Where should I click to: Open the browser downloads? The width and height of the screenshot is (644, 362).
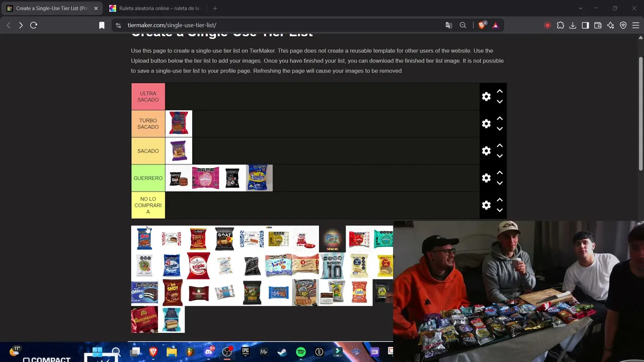point(573,25)
